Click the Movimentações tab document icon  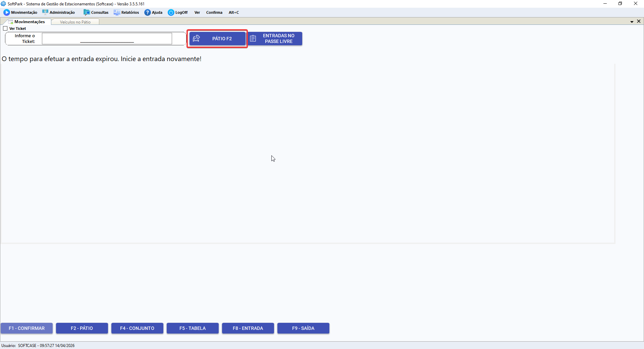click(x=11, y=22)
